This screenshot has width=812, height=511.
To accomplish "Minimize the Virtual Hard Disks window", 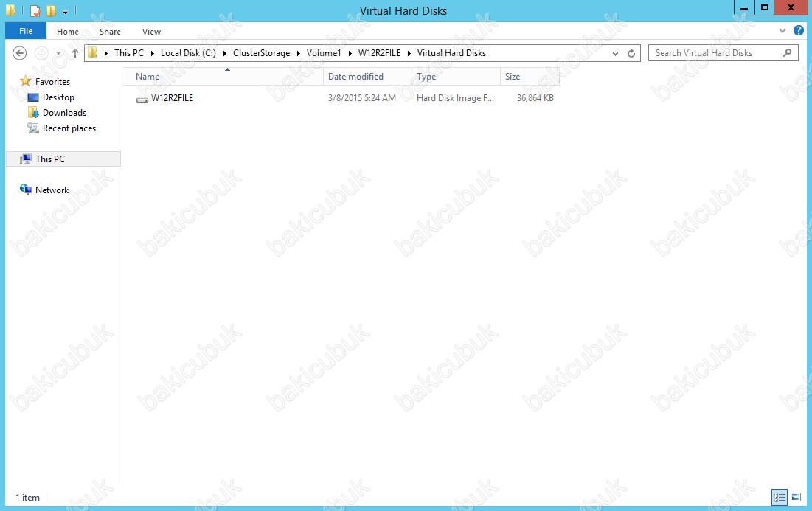I will (x=744, y=8).
